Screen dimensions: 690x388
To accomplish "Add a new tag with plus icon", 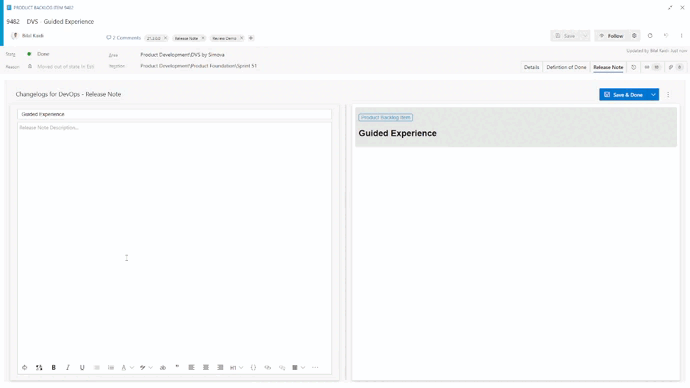I will (x=251, y=38).
